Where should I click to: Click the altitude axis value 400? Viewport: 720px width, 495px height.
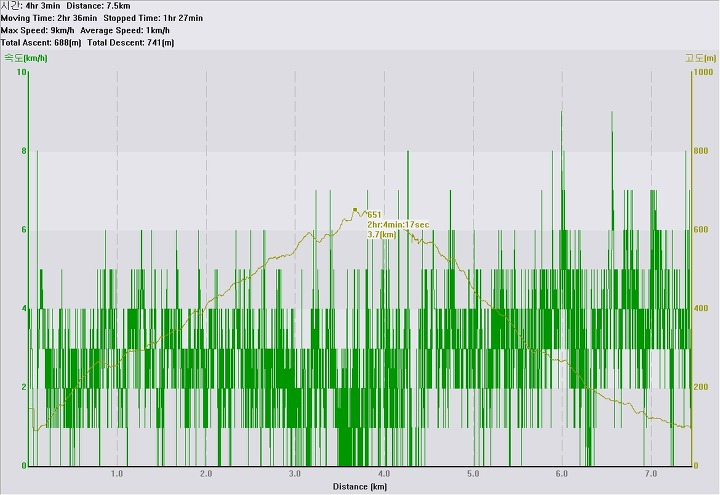701,309
